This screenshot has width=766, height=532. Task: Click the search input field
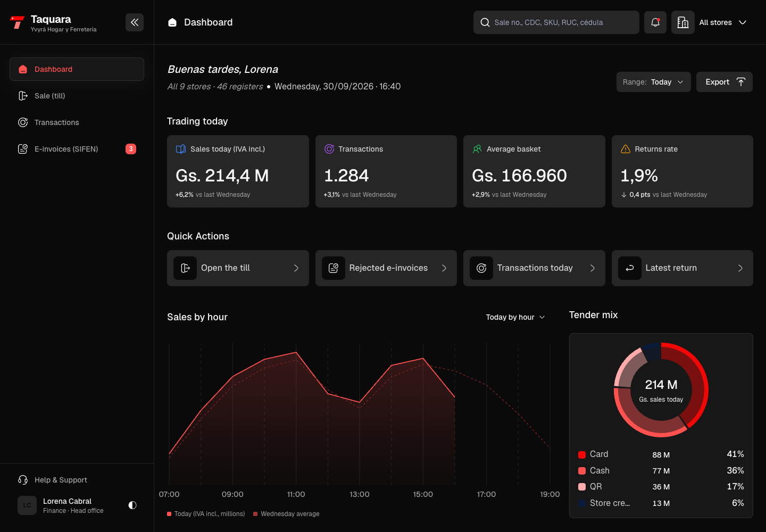[x=556, y=22]
